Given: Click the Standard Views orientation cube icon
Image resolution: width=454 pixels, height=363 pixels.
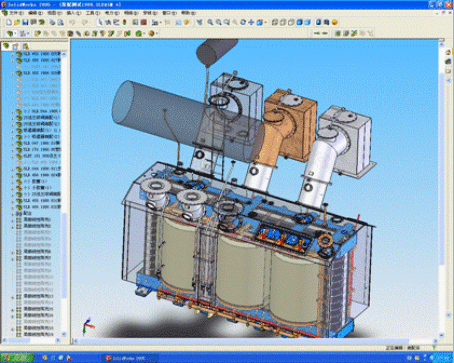Looking at the screenshot, I should point(259,22).
